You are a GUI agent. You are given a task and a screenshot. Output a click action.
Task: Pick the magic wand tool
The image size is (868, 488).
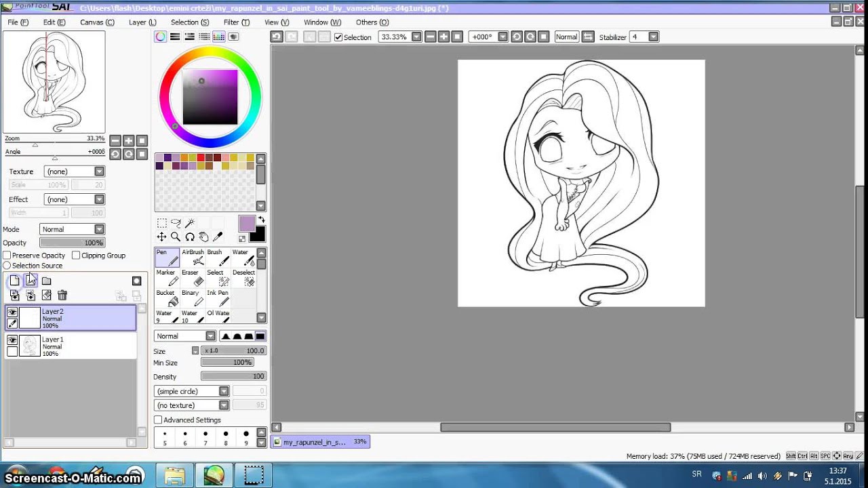pyautogui.click(x=190, y=223)
